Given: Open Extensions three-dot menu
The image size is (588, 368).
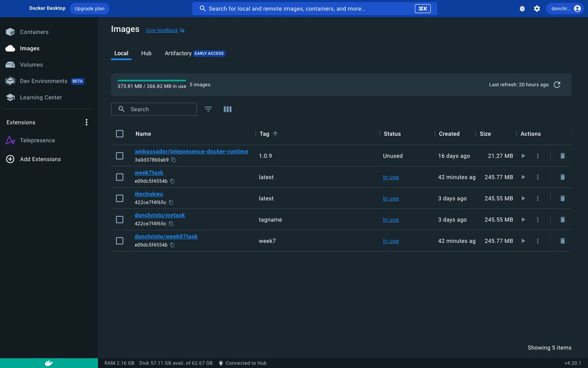Looking at the screenshot, I should click(87, 122).
